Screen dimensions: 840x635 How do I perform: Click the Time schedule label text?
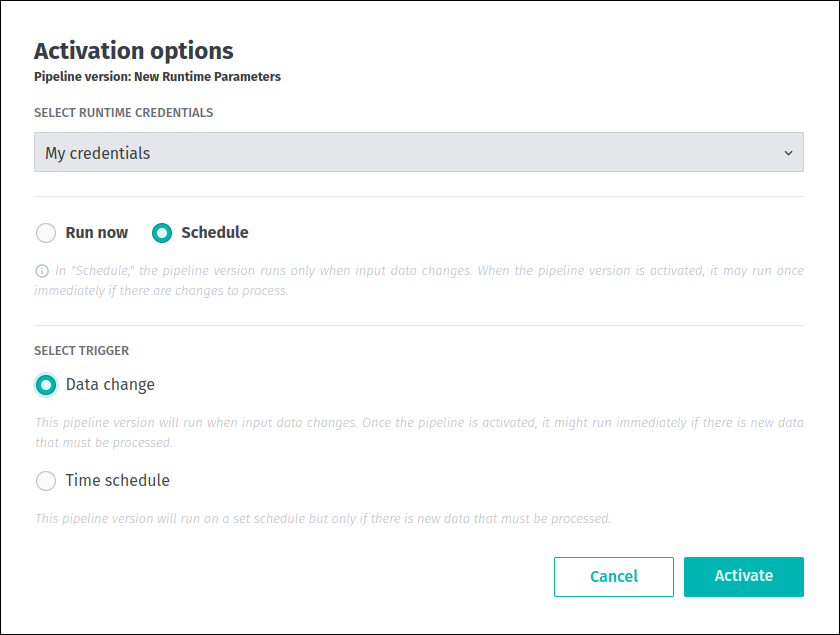tap(117, 481)
